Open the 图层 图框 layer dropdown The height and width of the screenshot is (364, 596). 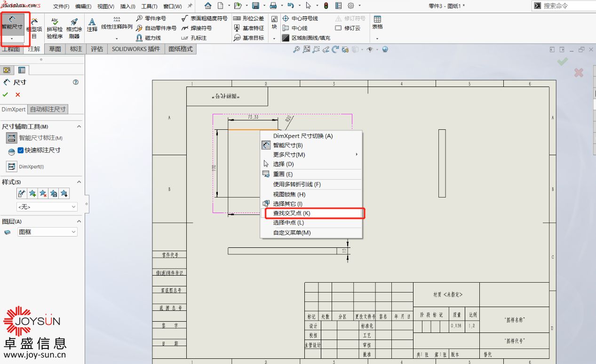coord(47,232)
